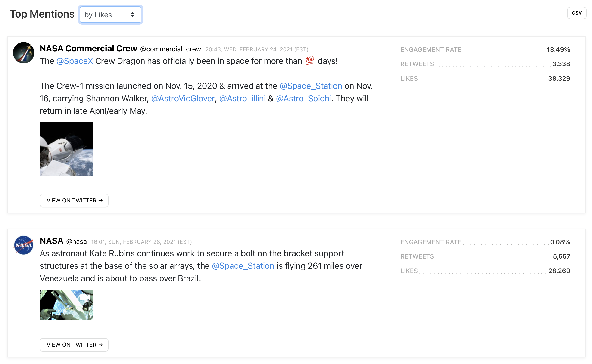Click the up-down arrows of sort selector
592x364 pixels.
[132, 15]
